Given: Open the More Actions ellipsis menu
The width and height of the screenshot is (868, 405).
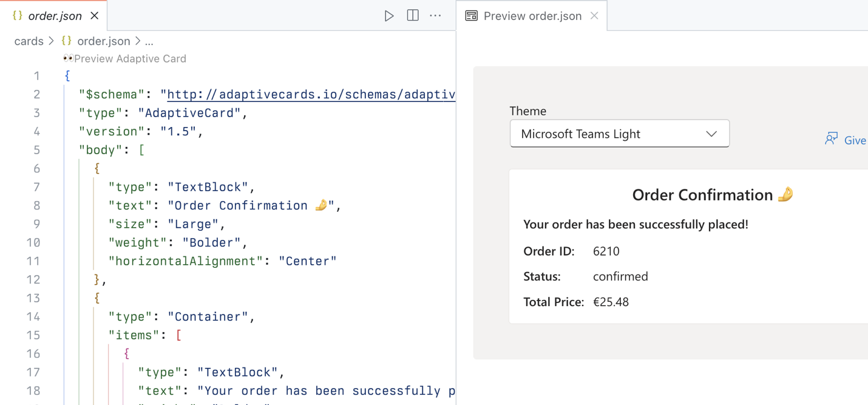Looking at the screenshot, I should point(435,16).
